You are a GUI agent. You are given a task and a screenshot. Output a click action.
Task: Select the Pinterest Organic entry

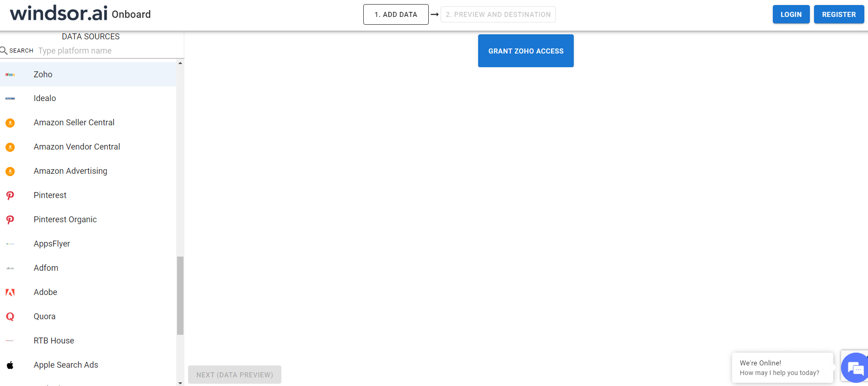point(88,220)
